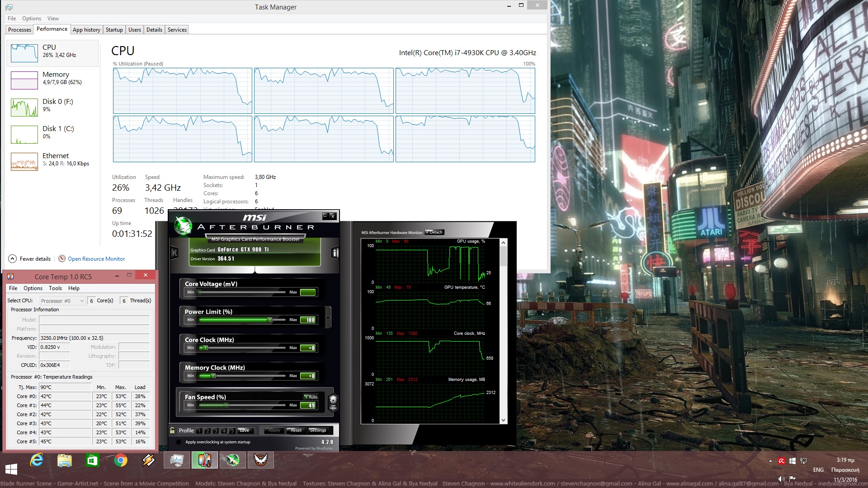
Task: Click the Core Clock slider handle
Action: coord(205,347)
